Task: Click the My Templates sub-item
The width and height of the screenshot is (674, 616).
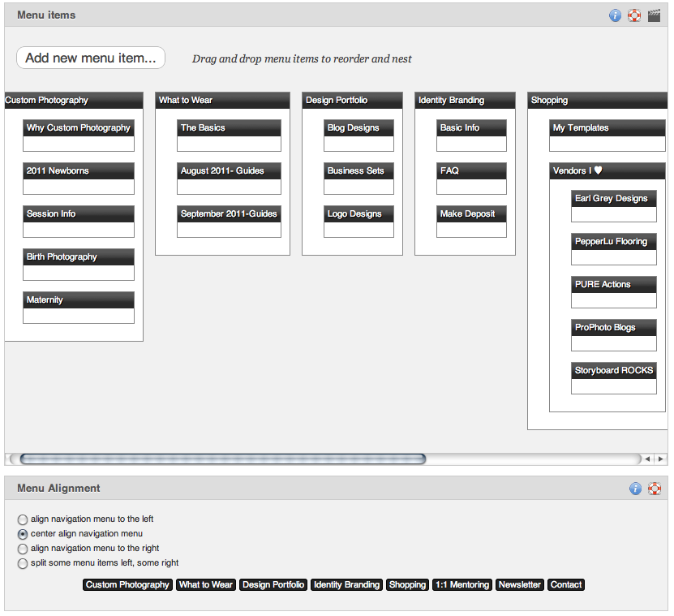Action: 607,127
